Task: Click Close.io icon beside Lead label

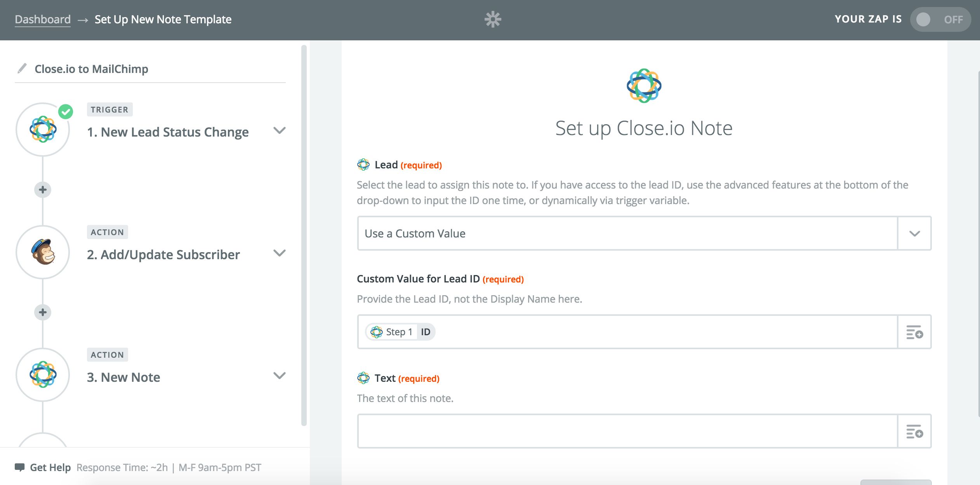Action: 363,165
